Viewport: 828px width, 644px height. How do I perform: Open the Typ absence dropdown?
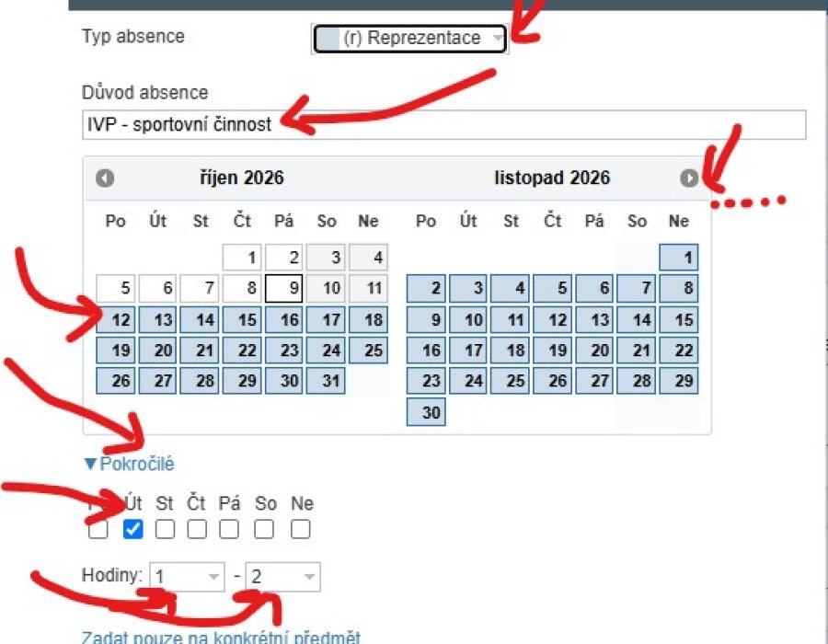pos(409,39)
